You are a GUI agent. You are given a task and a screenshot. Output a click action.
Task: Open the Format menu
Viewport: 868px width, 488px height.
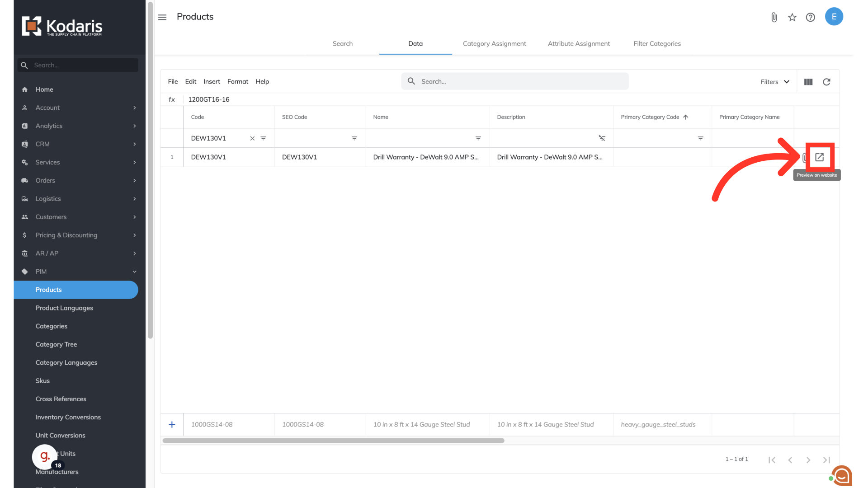pyautogui.click(x=238, y=81)
